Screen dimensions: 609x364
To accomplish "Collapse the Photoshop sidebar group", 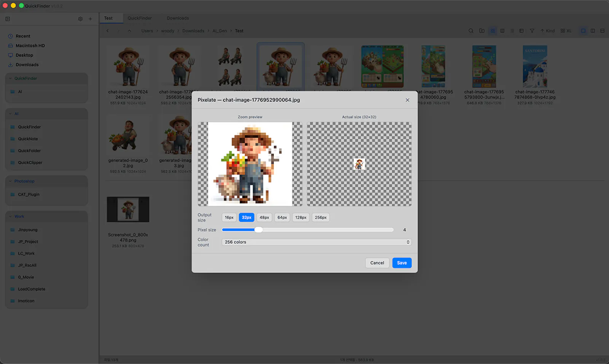I will click(x=10, y=181).
